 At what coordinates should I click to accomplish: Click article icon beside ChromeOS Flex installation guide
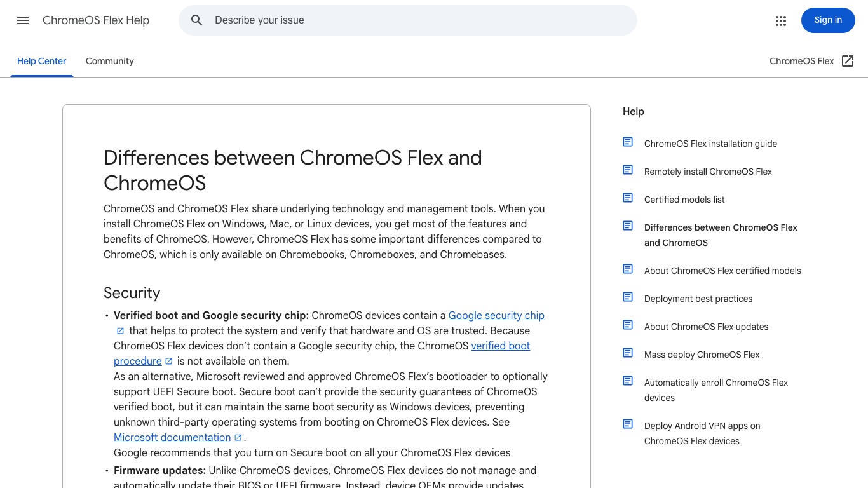point(628,142)
